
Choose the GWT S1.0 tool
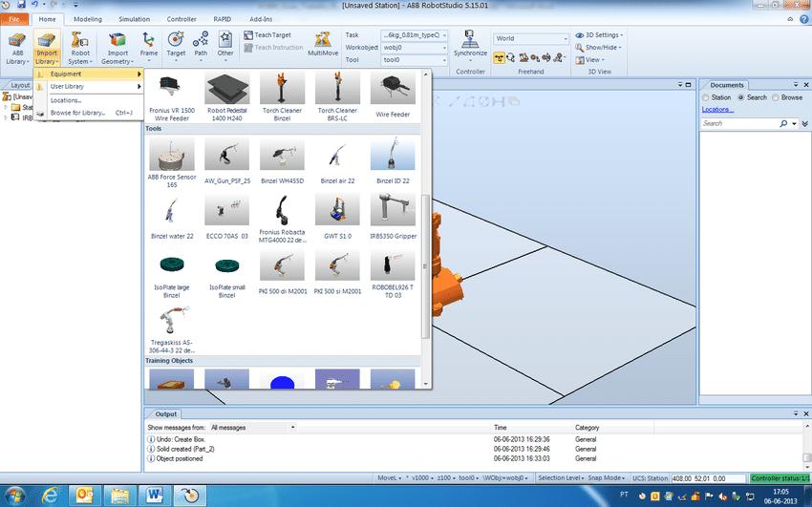tap(337, 216)
